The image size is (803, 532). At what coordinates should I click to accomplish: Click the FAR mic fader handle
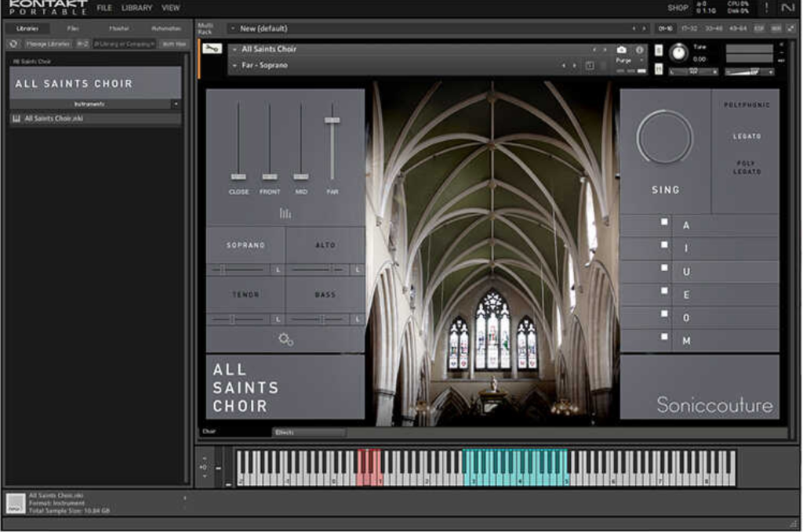point(332,120)
